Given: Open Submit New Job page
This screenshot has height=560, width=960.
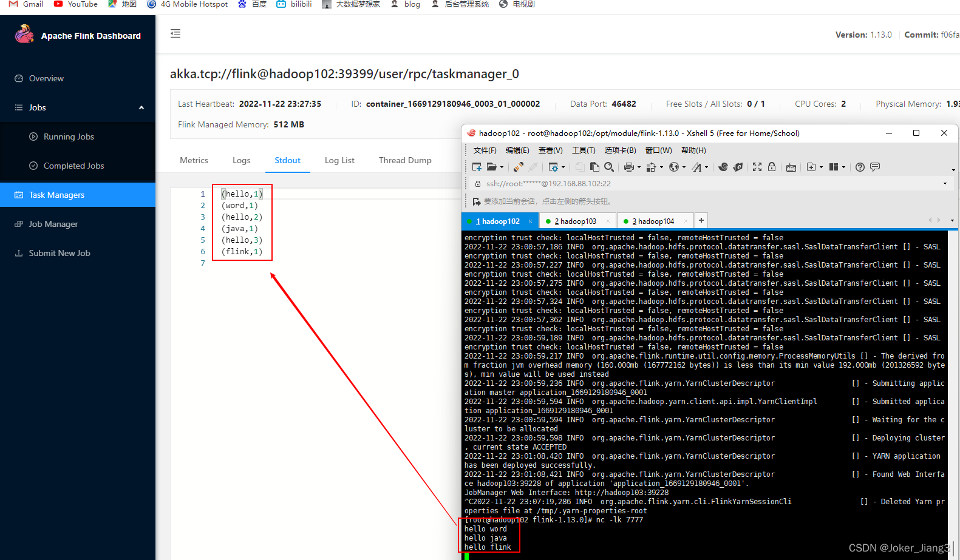Looking at the screenshot, I should coord(60,253).
